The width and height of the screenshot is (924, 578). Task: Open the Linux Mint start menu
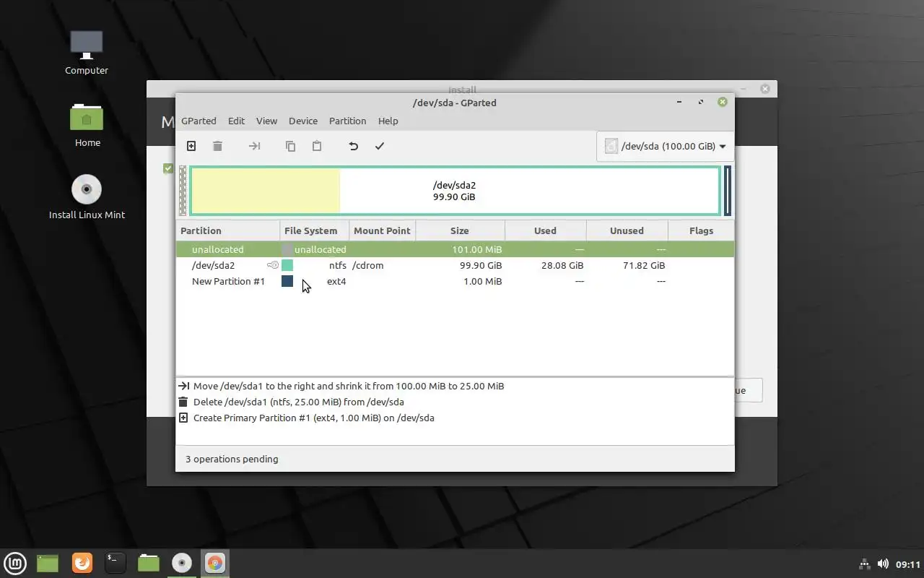coord(15,563)
